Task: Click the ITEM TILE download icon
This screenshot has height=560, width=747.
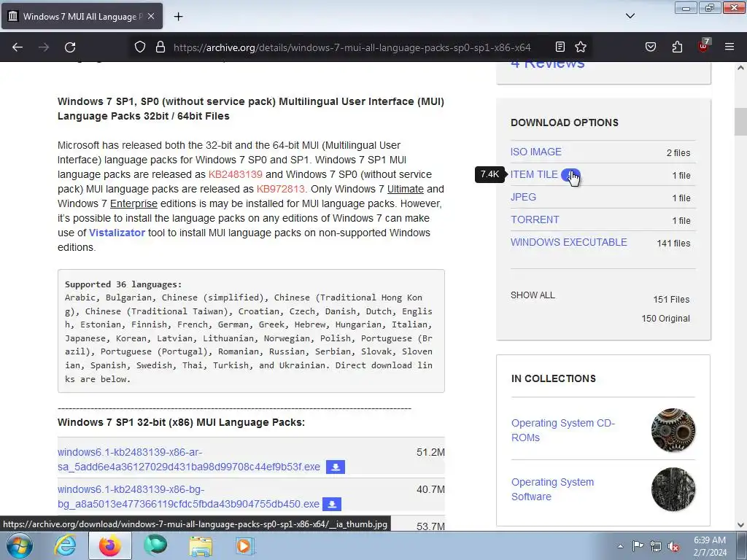Action: click(x=570, y=175)
